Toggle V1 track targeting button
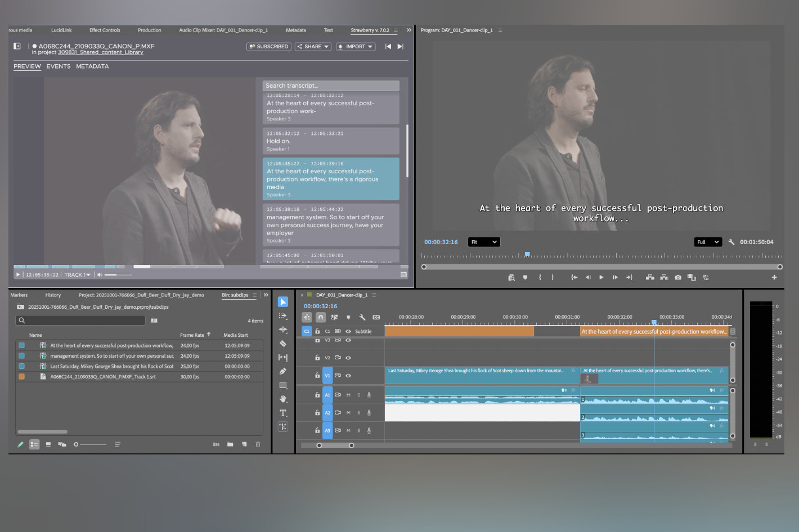 (x=327, y=376)
